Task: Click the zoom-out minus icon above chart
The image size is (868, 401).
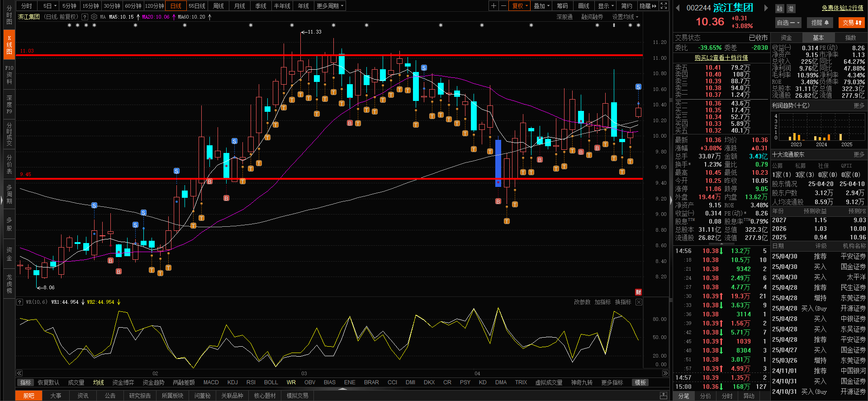Action: pos(503,6)
